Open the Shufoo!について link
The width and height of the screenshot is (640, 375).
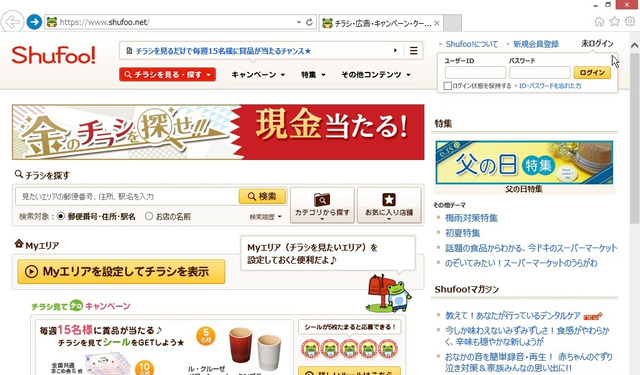(471, 44)
